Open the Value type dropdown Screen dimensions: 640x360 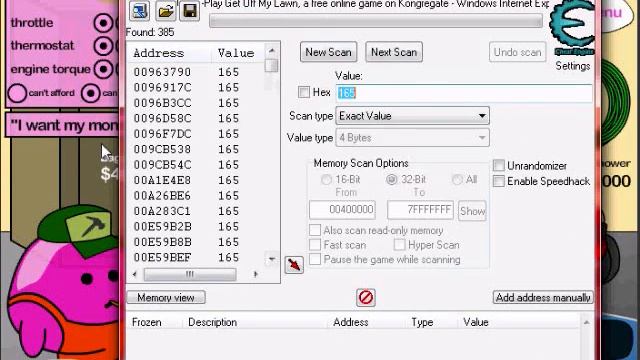click(412, 138)
